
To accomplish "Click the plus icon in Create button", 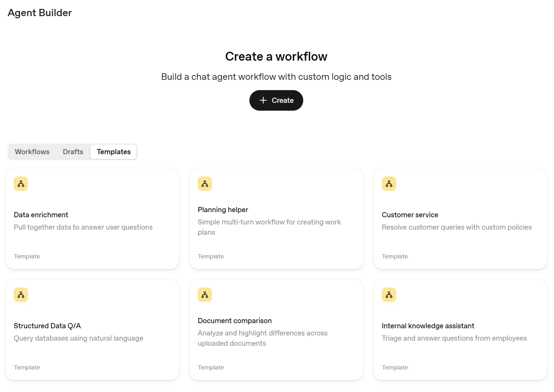I will coord(263,100).
